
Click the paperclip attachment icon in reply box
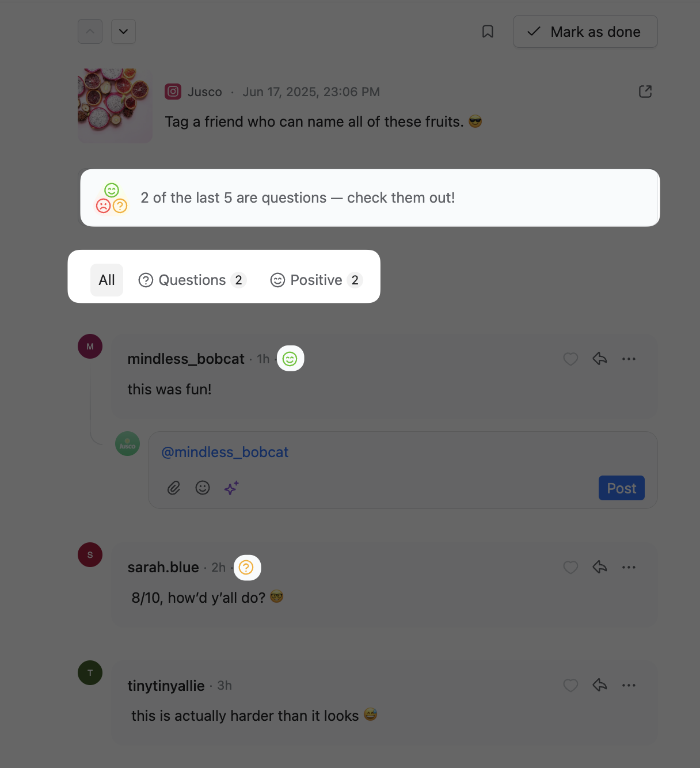pos(174,488)
